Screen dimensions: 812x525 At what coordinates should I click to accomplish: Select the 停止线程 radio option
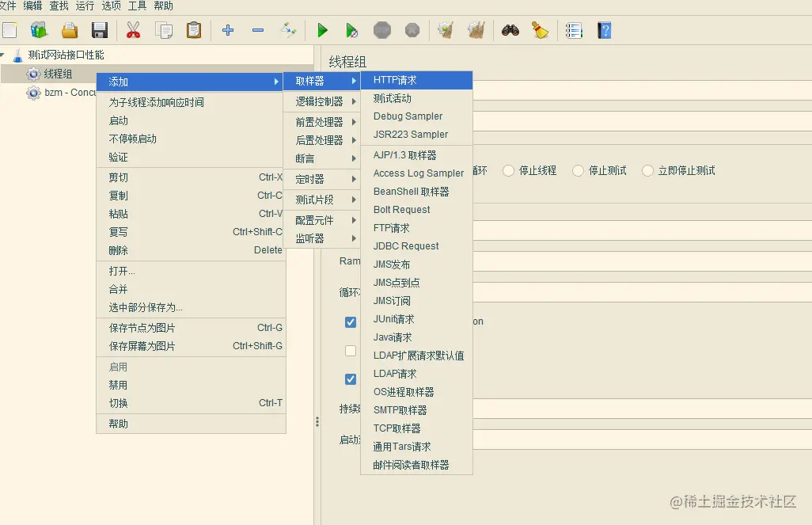pos(507,170)
